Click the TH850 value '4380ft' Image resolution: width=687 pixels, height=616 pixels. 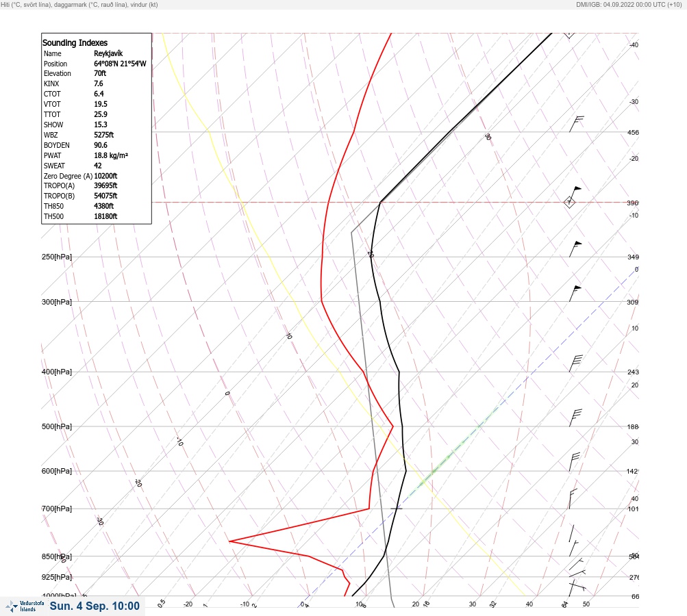104,206
